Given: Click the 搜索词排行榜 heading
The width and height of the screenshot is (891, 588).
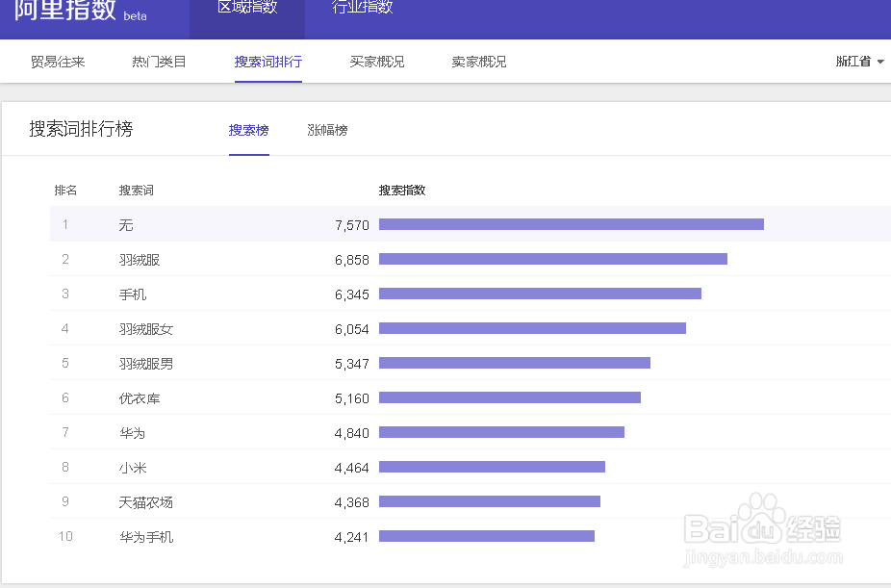Looking at the screenshot, I should point(81,129).
